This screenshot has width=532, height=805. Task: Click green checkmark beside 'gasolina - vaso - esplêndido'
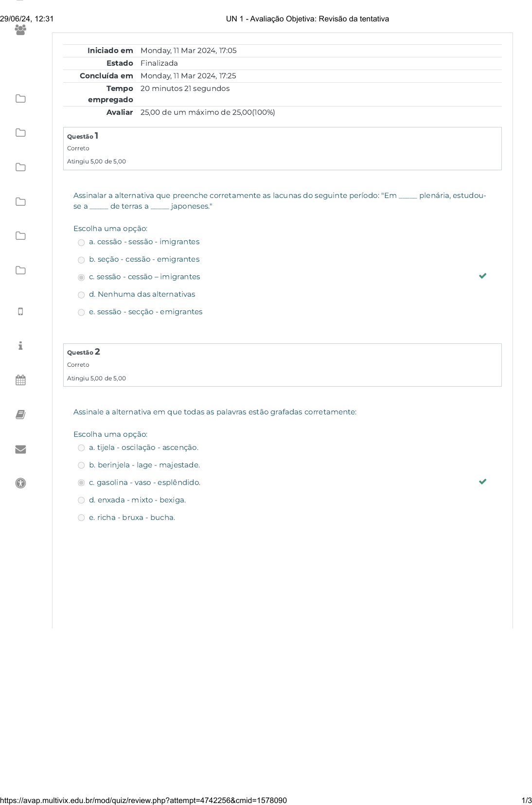[482, 482]
